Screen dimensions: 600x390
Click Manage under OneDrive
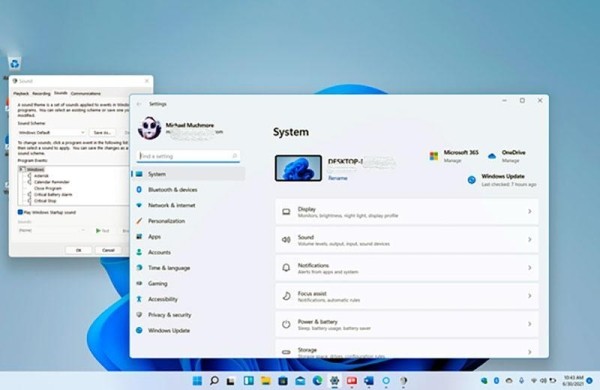[x=510, y=160]
